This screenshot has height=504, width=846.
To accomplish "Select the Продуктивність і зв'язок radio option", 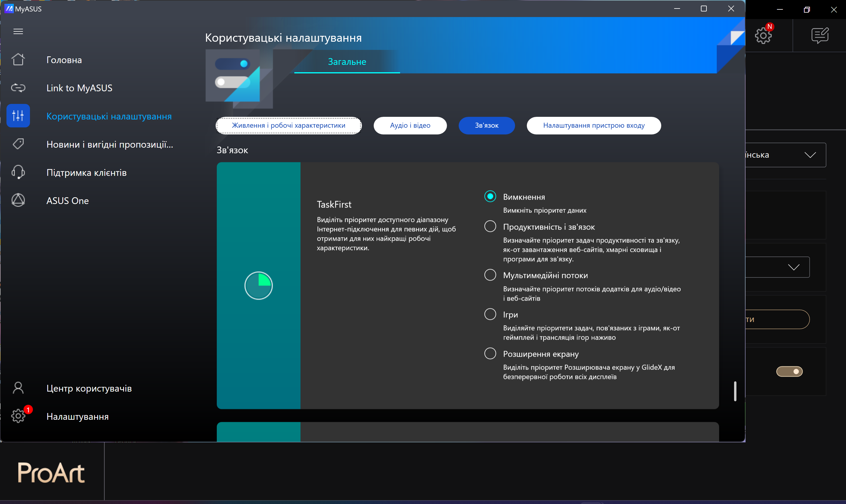I will point(490,227).
